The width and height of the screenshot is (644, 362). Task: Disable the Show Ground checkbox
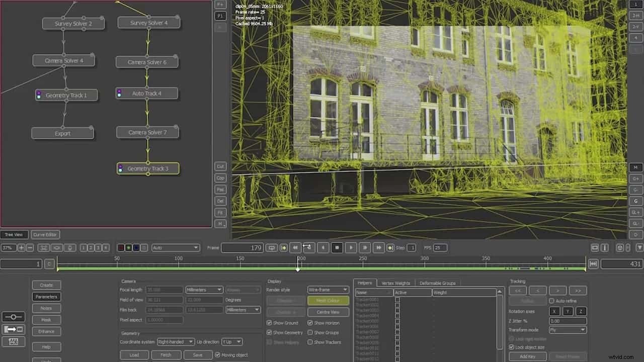(x=270, y=323)
